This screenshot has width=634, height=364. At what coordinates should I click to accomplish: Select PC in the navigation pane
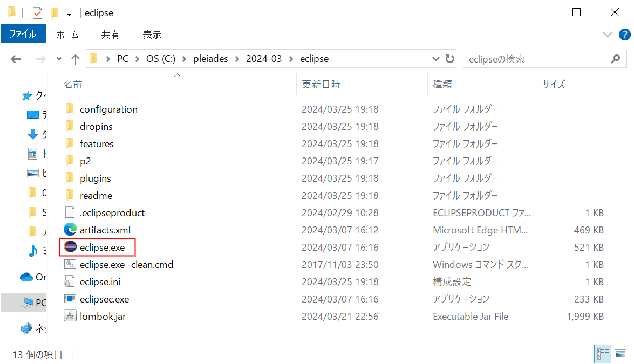pos(23,303)
